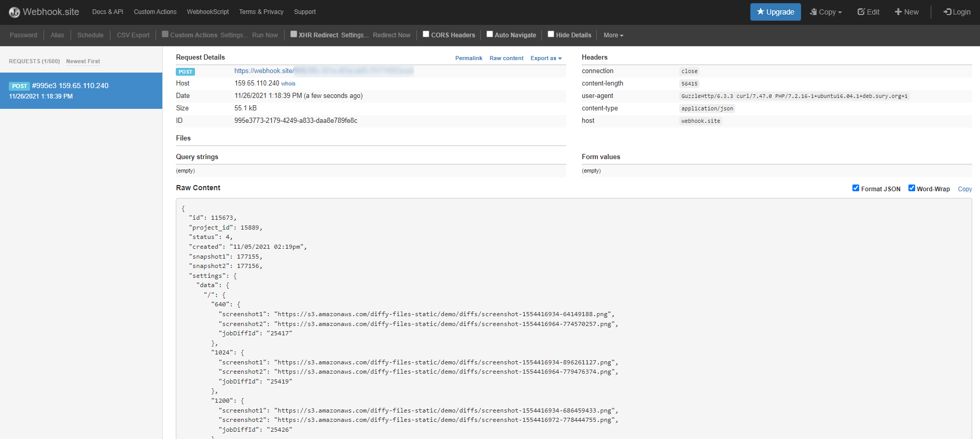The width and height of the screenshot is (980, 439).
Task: Expand the Export as dropdown
Action: pos(546,58)
